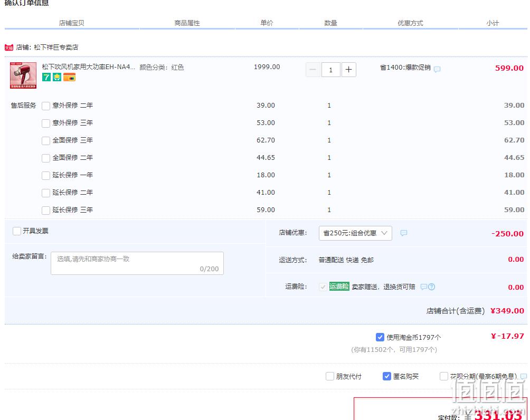This screenshot has height=420, width=530.
Task: Click the 单价 column header
Action: [267, 23]
